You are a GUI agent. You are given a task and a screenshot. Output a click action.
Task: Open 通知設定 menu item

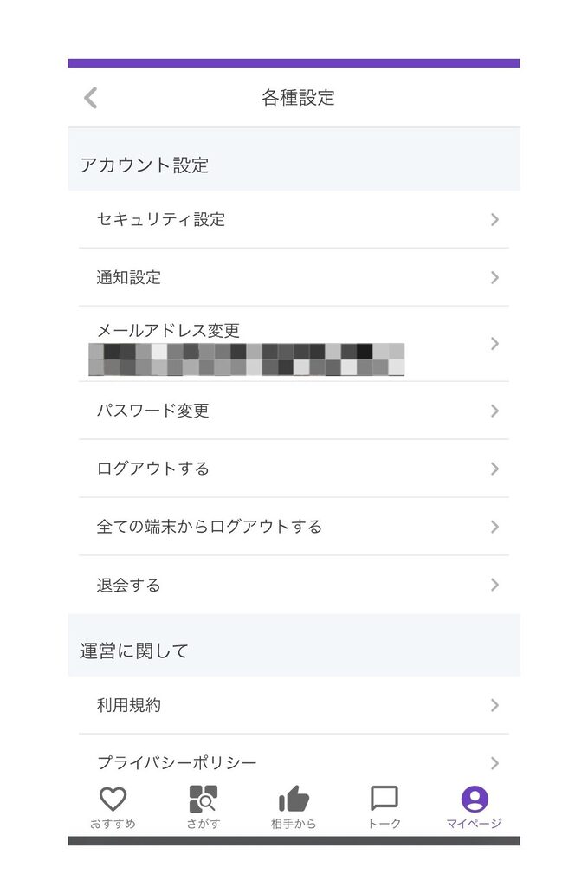click(x=129, y=278)
